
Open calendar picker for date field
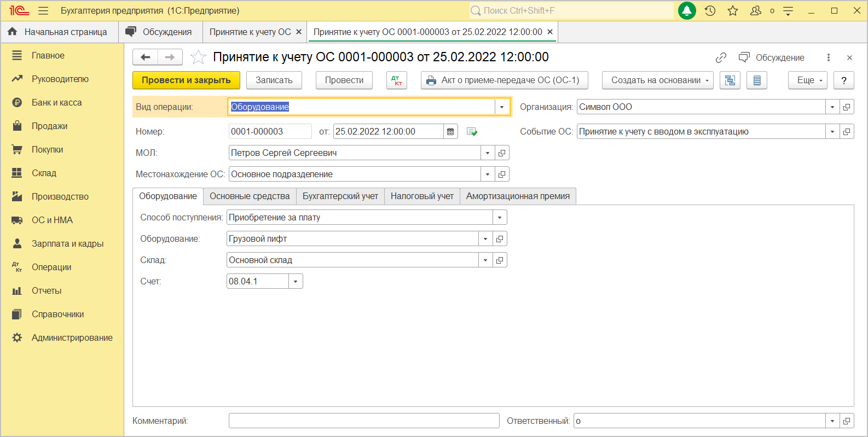tap(450, 131)
